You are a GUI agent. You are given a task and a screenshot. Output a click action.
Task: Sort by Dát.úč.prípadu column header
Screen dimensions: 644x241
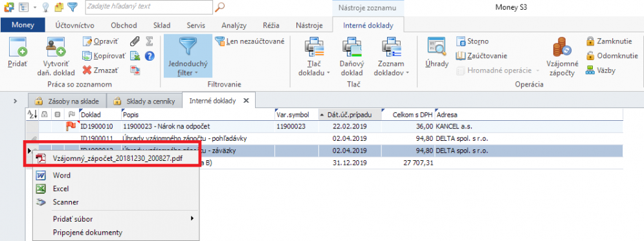[x=350, y=115]
